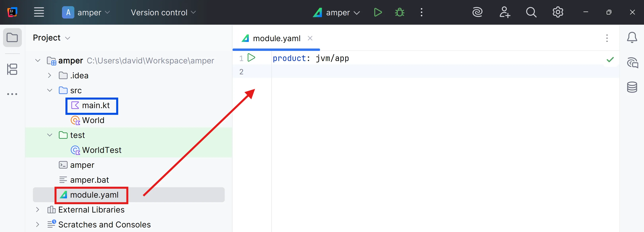
Task: Open the Version control dropdown
Action: [163, 12]
